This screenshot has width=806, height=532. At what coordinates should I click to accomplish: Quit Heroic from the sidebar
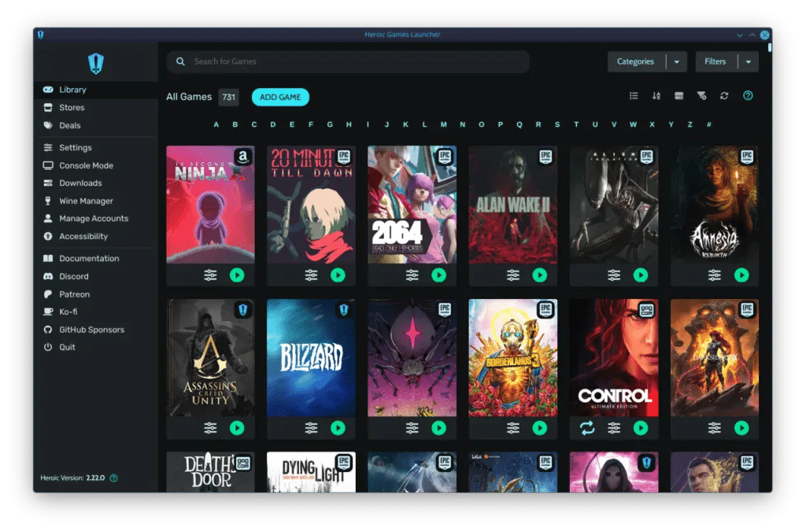tap(95, 347)
